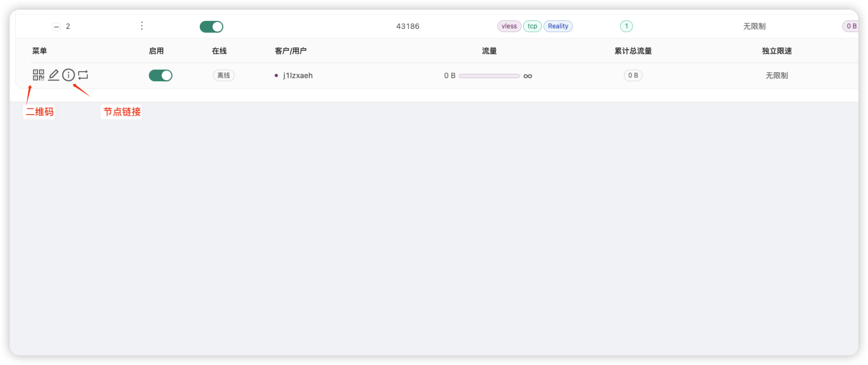Click the port number 43186
Viewport: 868px width, 365px height.
click(x=407, y=26)
